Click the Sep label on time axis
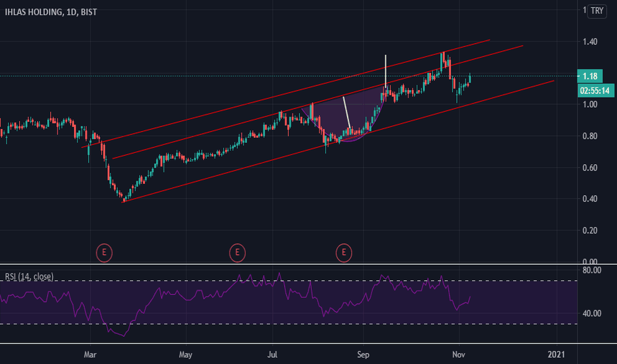Screen dimensions: 617x364 point(363,355)
